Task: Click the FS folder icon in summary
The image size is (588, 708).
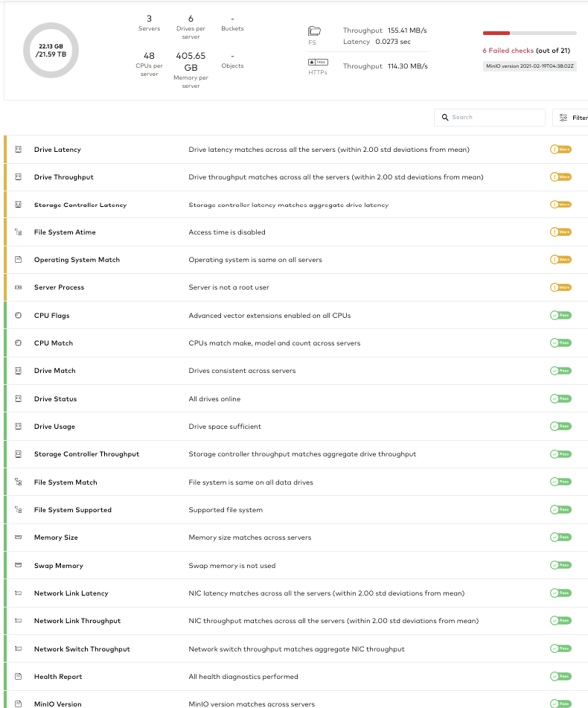Action: [x=314, y=31]
